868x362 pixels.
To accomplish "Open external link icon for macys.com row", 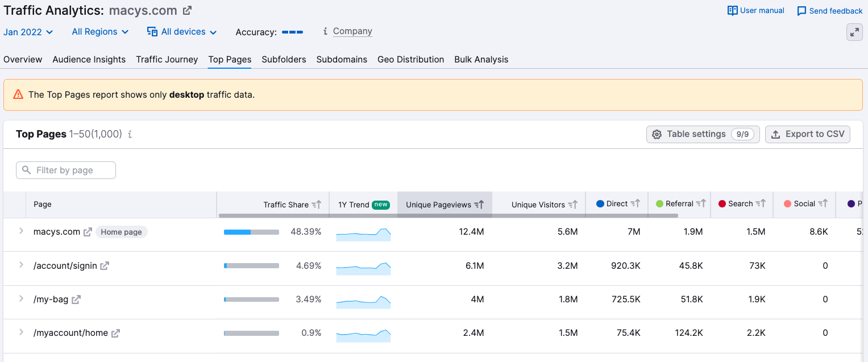I will [x=88, y=232].
